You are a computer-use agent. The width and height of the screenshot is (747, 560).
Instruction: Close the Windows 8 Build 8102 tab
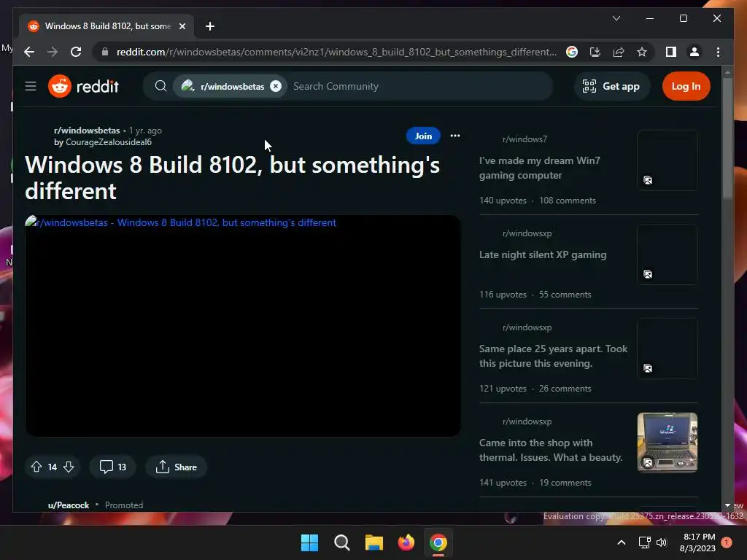(x=182, y=26)
